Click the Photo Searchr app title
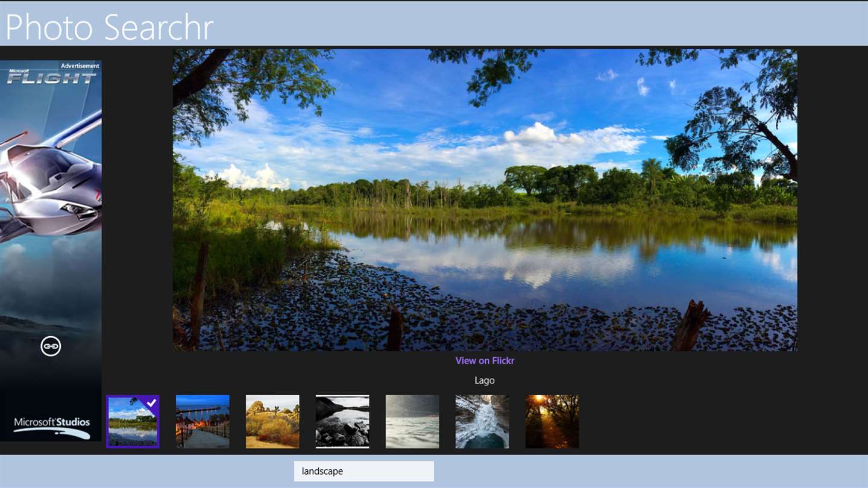The image size is (868, 488). click(109, 27)
